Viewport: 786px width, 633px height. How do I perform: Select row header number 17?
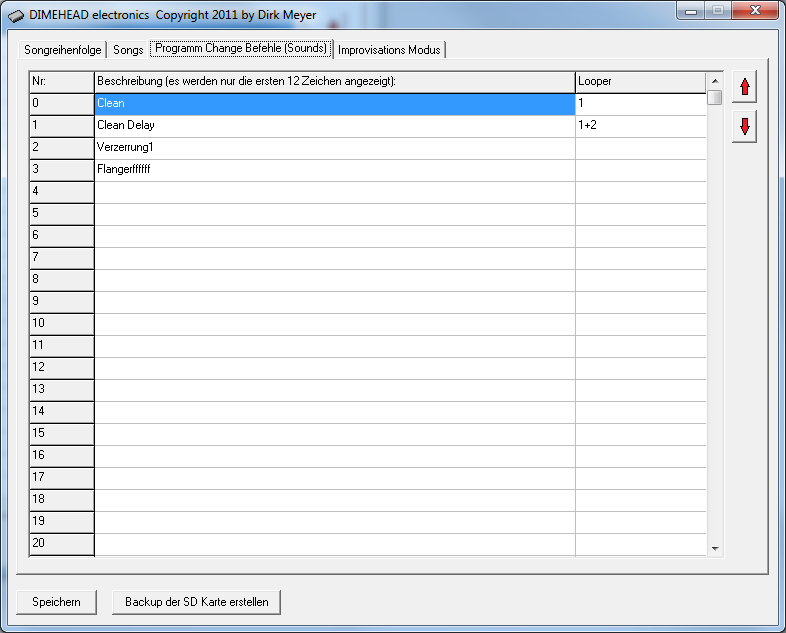point(62,479)
